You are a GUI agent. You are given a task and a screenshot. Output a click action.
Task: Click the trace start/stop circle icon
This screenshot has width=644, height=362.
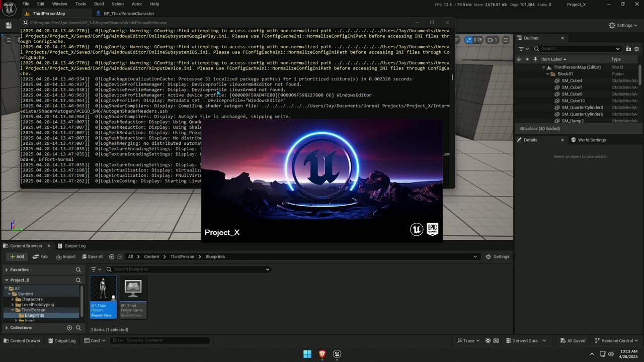tap(488, 340)
